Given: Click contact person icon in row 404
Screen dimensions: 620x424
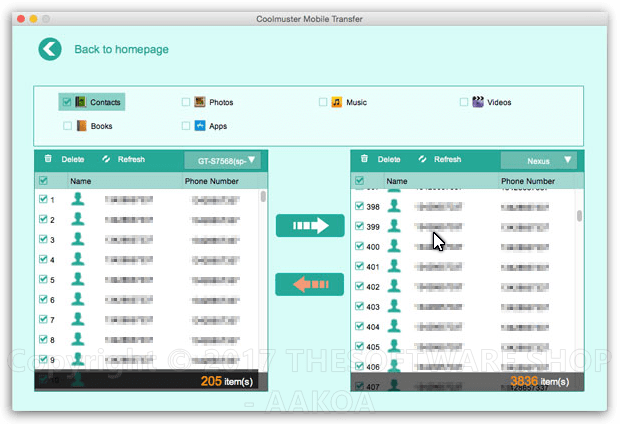Looking at the screenshot, I should coord(394,326).
